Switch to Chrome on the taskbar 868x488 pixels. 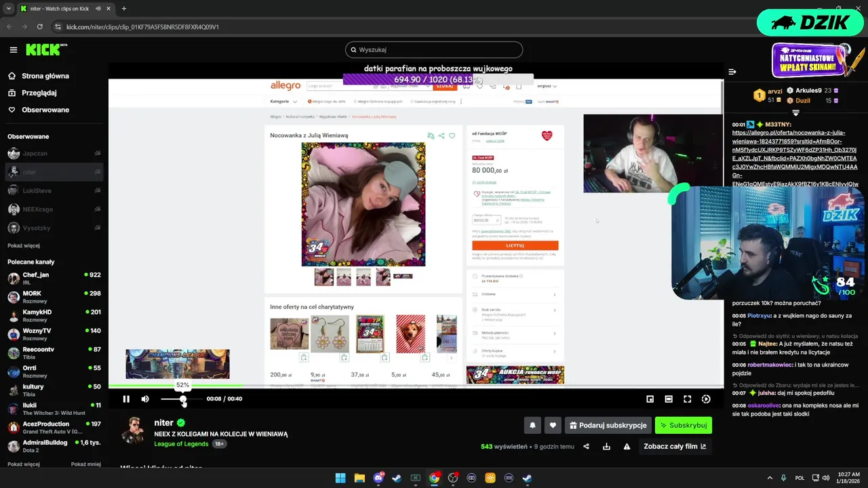coord(434,478)
